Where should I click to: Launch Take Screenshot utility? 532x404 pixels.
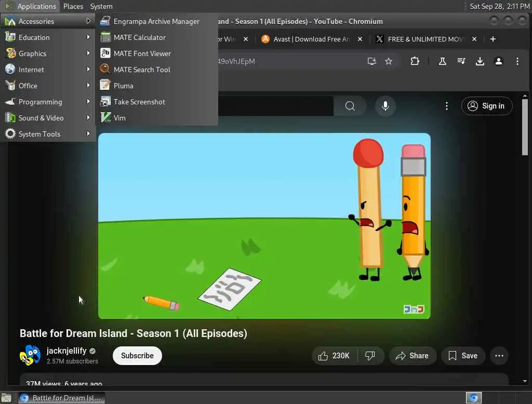(x=156, y=102)
